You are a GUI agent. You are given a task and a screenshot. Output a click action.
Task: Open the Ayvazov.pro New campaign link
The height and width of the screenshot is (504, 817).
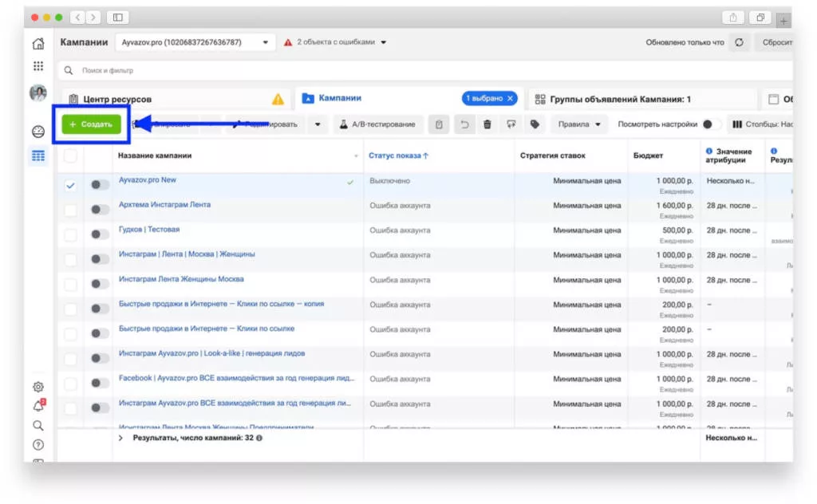[148, 180]
